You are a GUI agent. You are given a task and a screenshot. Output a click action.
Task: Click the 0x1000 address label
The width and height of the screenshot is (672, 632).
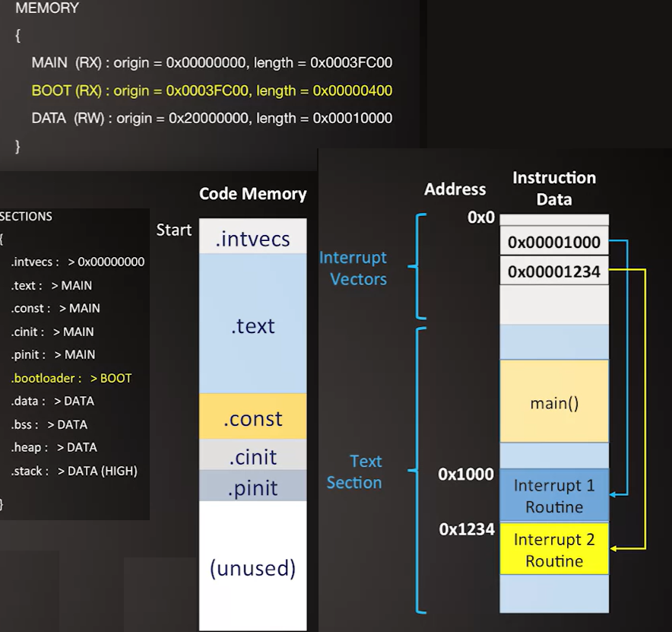(466, 475)
